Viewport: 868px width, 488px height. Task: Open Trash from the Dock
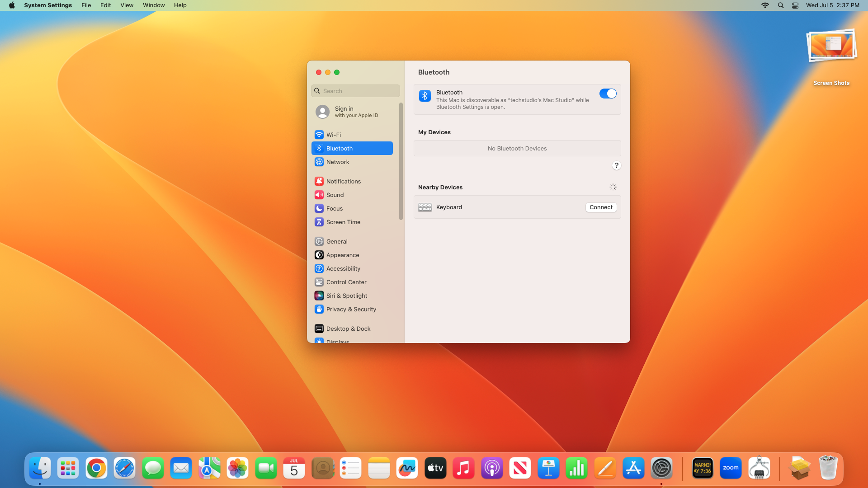(x=828, y=468)
